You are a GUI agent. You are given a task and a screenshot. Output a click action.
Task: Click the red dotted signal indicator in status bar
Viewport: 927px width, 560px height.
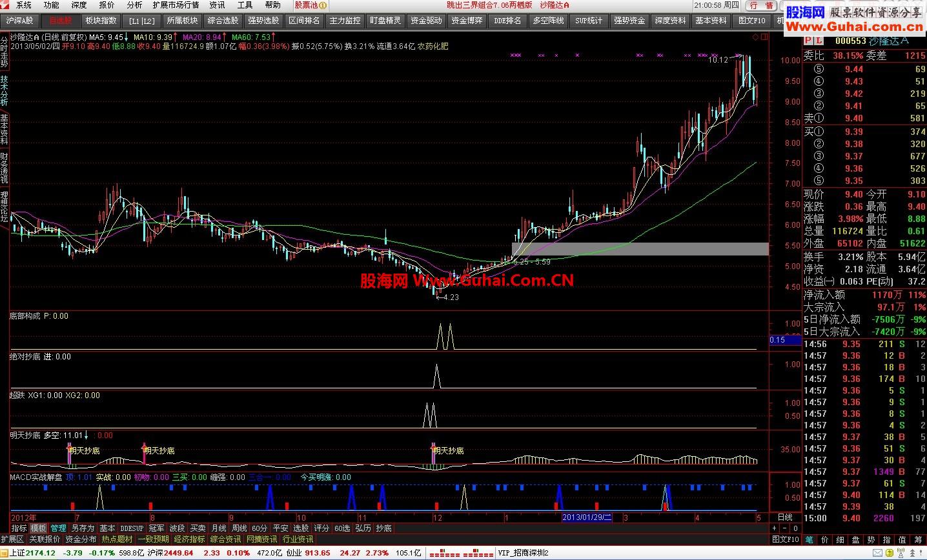(x=462, y=553)
